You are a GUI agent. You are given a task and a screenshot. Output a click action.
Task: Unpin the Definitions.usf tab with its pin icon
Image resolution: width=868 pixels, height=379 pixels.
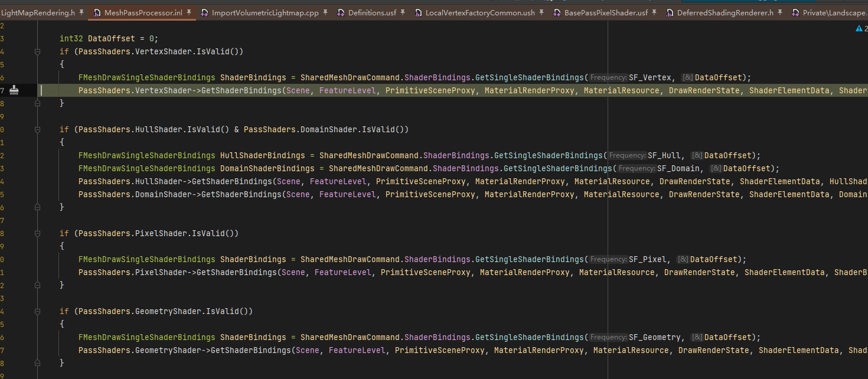[403, 12]
